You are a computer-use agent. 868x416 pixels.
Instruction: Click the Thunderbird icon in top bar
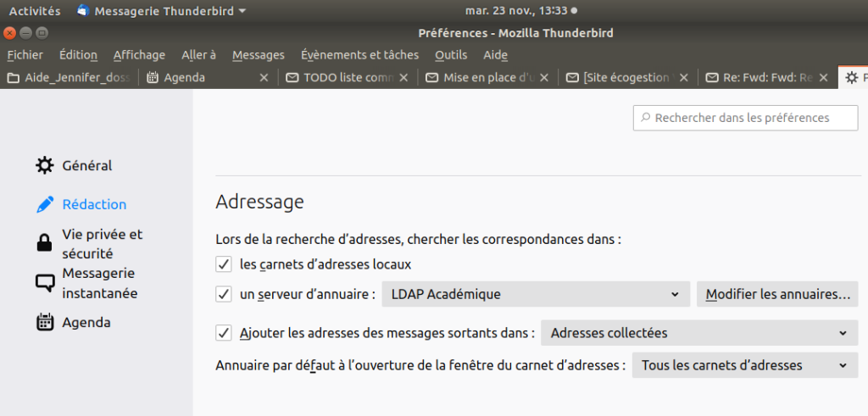click(83, 11)
